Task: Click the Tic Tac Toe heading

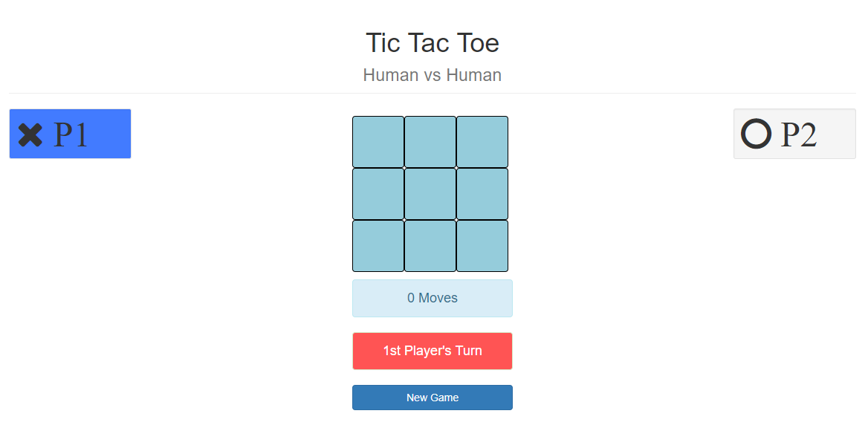Action: tap(433, 42)
